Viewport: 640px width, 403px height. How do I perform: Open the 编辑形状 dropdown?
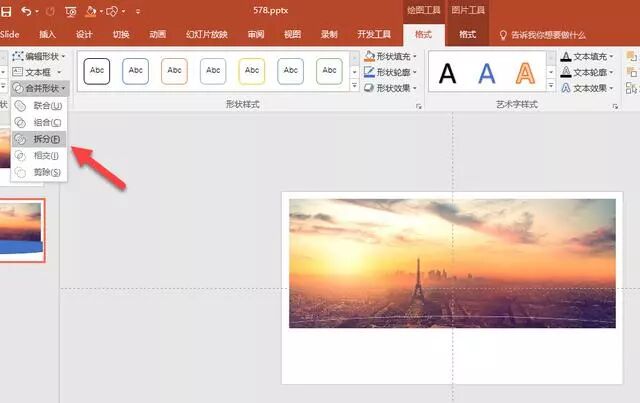pos(39,56)
